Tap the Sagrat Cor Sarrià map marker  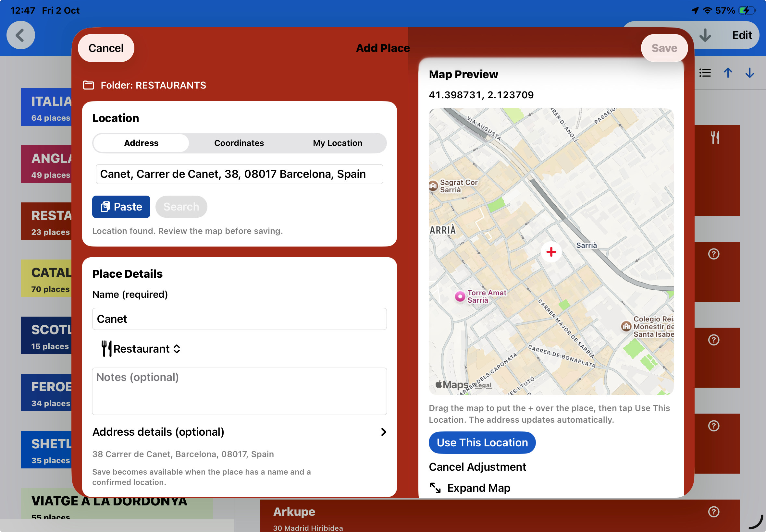pyautogui.click(x=433, y=186)
